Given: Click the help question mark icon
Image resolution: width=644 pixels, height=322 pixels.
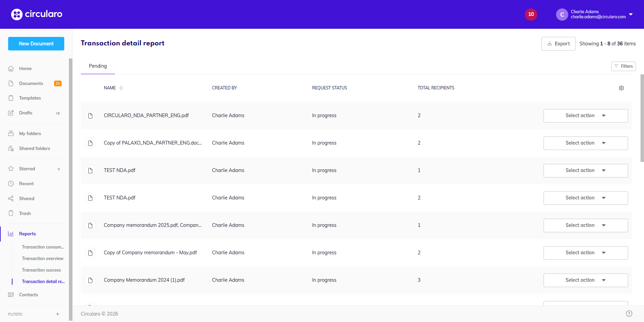Looking at the screenshot, I should click(x=629, y=314).
